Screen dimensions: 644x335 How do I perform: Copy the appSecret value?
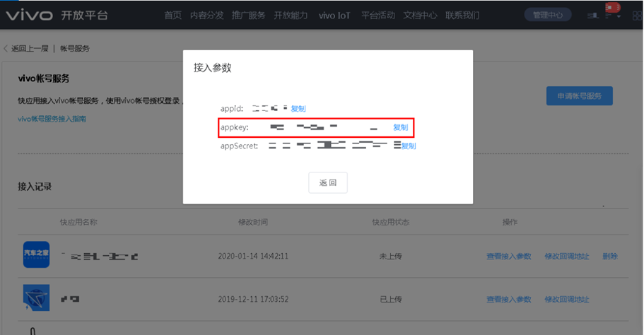pyautogui.click(x=409, y=146)
